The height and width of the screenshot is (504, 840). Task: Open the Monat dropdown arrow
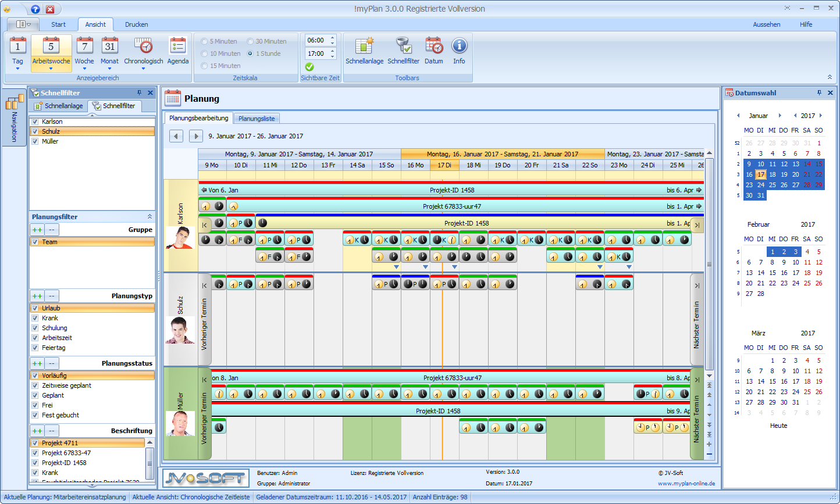(x=109, y=68)
